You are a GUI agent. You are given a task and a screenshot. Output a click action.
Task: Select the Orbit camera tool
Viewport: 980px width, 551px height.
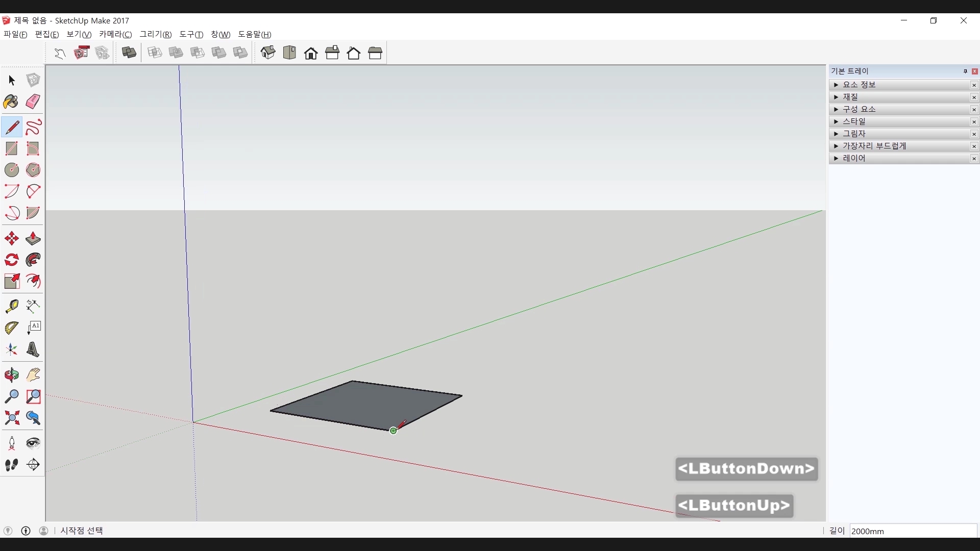11,375
